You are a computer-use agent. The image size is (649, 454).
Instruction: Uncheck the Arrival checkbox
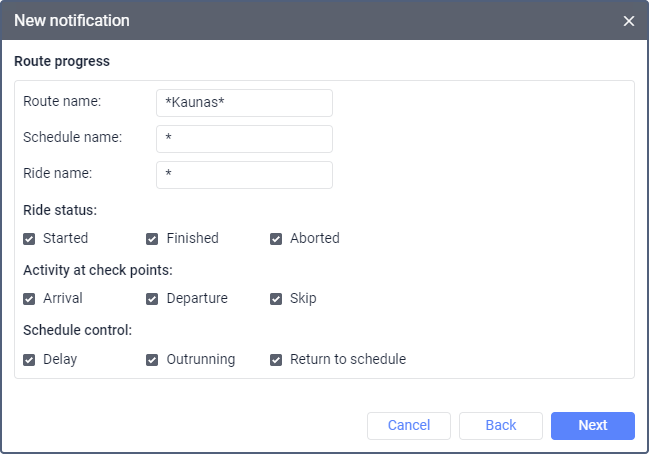click(30, 299)
